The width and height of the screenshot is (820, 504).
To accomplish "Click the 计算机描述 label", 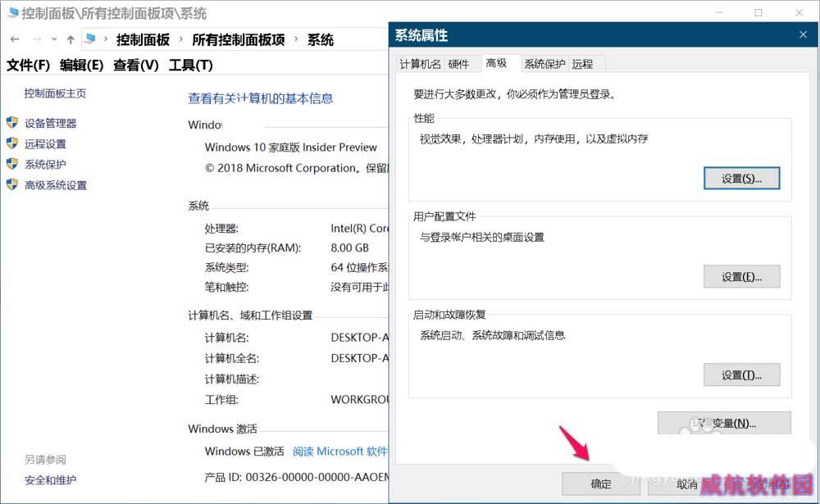I will pos(232,379).
